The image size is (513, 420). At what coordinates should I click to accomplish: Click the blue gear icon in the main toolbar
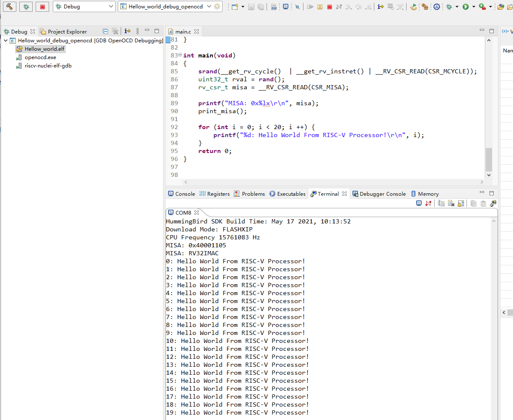[437, 7]
